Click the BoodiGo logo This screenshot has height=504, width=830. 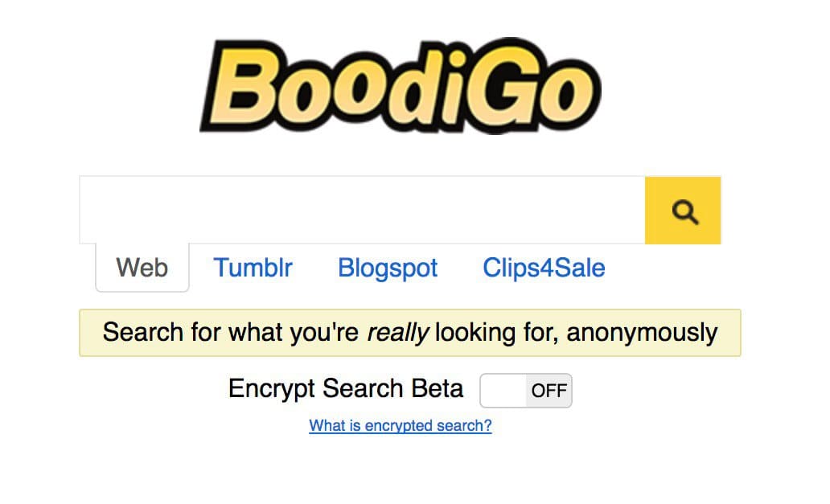click(x=400, y=85)
